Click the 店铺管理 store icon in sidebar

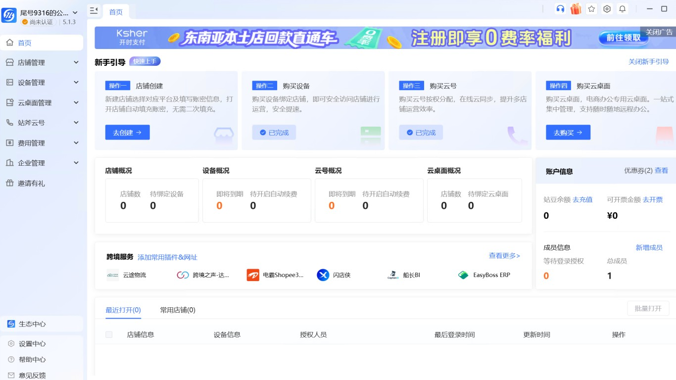9,63
